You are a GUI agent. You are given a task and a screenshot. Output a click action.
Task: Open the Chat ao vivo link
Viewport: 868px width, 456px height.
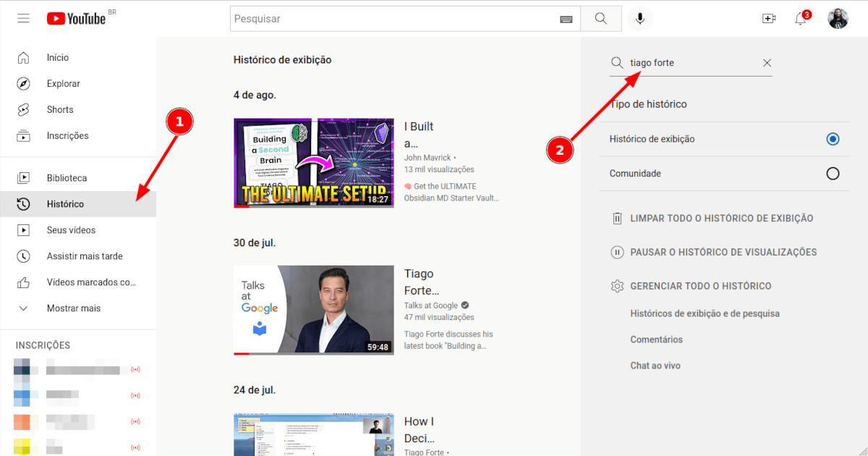tap(655, 366)
